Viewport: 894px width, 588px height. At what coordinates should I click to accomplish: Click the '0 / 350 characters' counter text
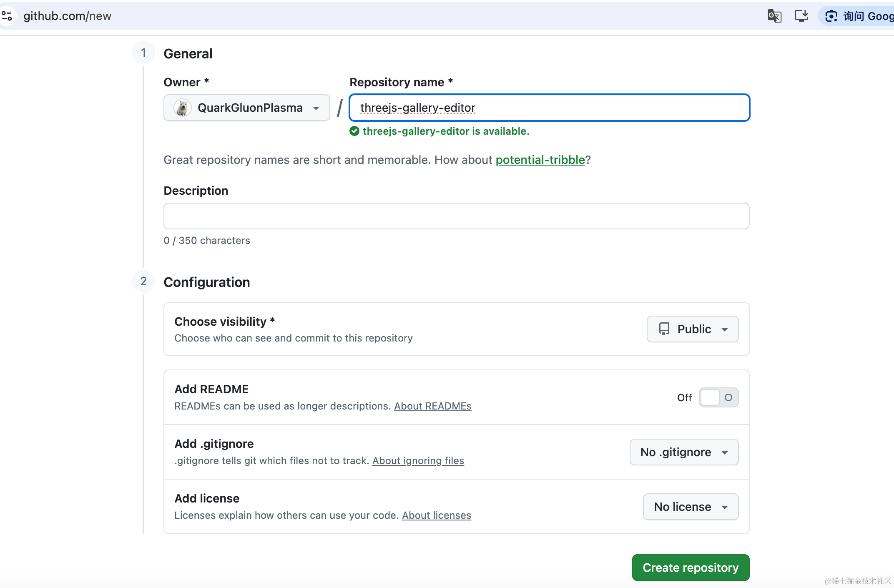coord(207,241)
